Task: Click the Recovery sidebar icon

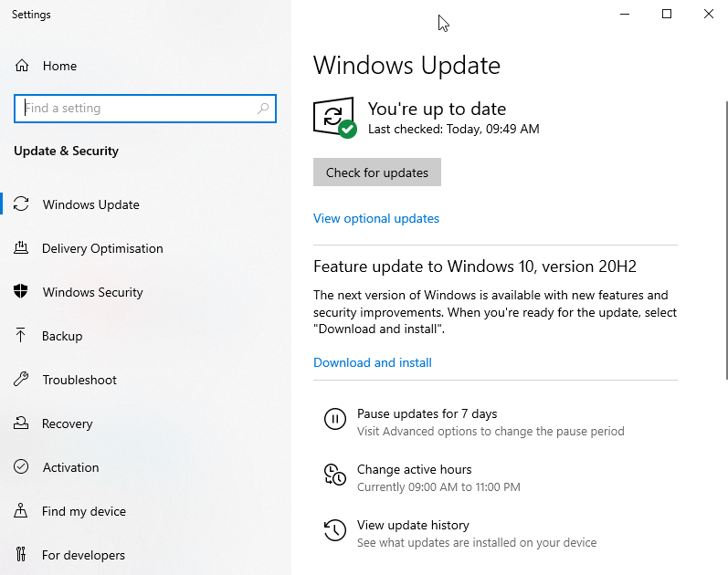Action: (x=21, y=423)
